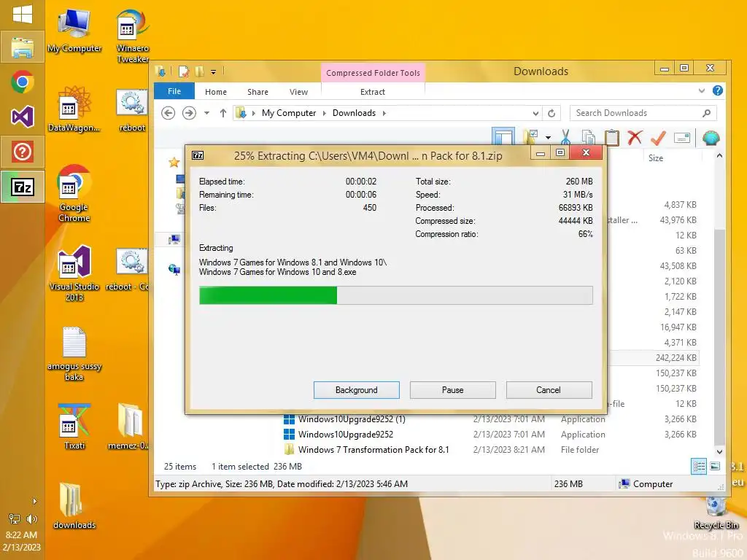
Task: Click the Cut scissors toolbar icon
Action: coord(565,137)
